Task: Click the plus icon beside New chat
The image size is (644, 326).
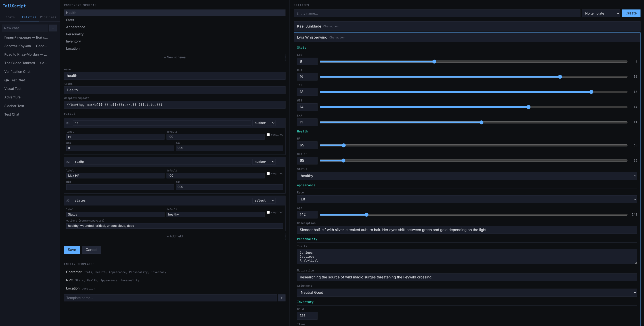Action: [x=53, y=28]
